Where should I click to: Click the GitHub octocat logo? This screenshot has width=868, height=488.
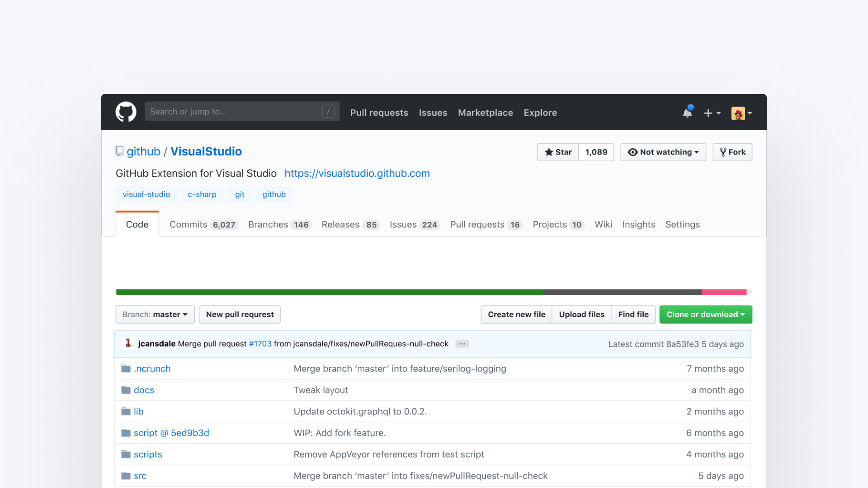coord(126,112)
